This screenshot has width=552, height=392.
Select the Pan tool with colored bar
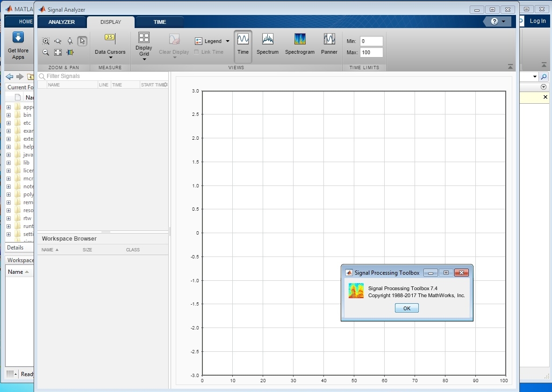[70, 52]
